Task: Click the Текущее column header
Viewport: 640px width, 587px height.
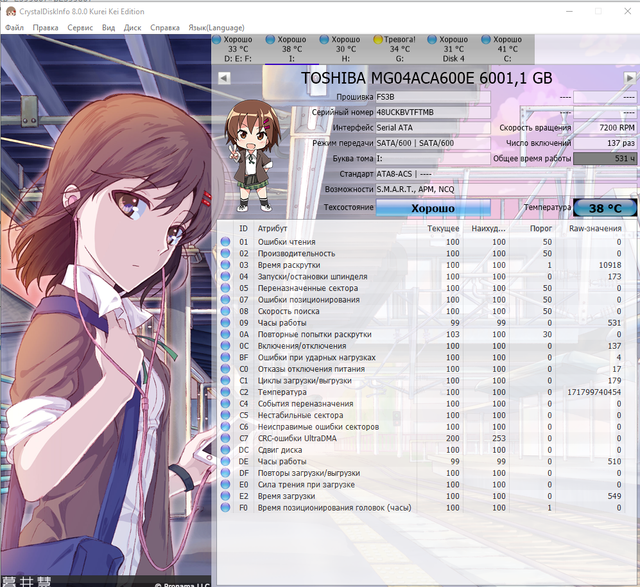Action: (x=443, y=229)
